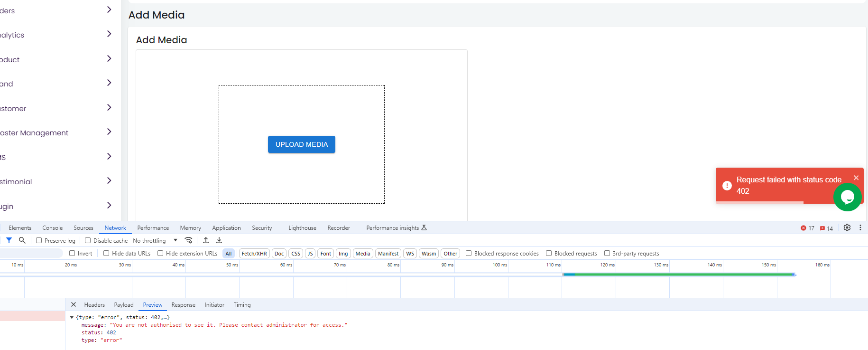Click the import HAR upload icon

click(x=206, y=240)
